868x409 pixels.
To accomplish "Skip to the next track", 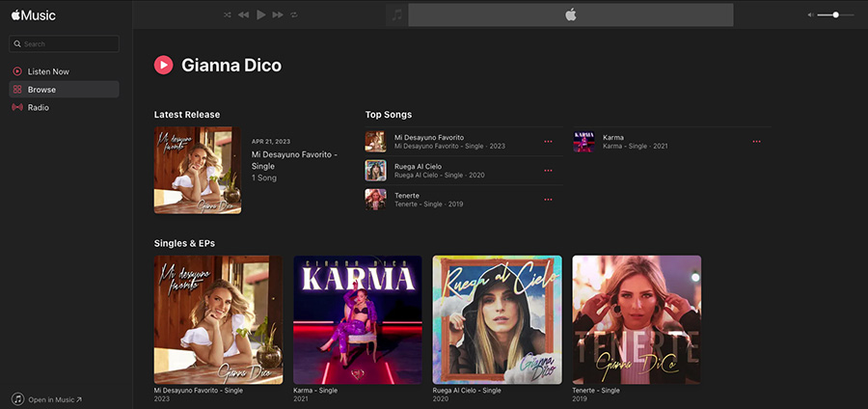I will [278, 14].
